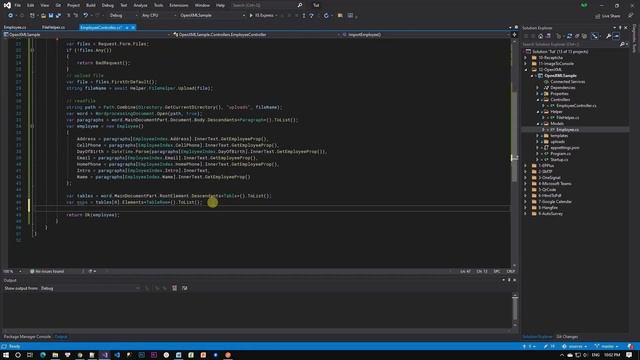Click the Undo toolbar icon
The height and width of the screenshot is (360, 640).
86,16
